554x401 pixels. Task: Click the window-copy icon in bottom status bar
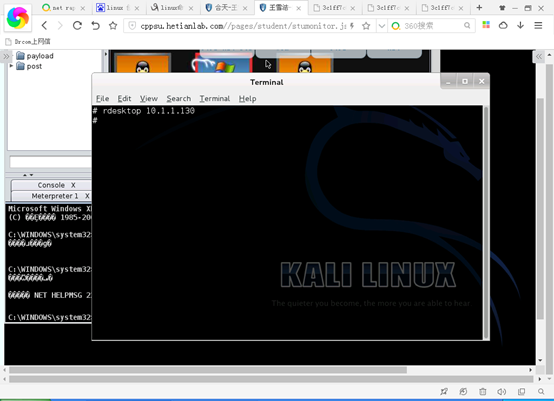click(521, 391)
